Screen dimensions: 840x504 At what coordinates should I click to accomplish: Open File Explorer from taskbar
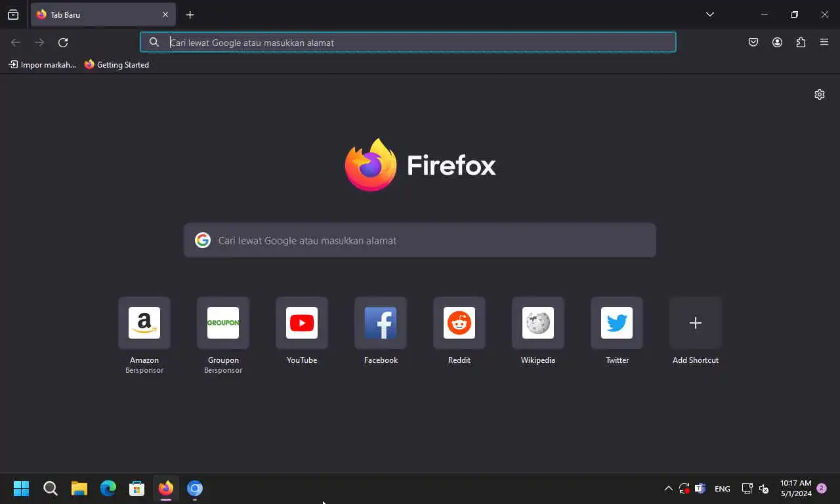79,488
